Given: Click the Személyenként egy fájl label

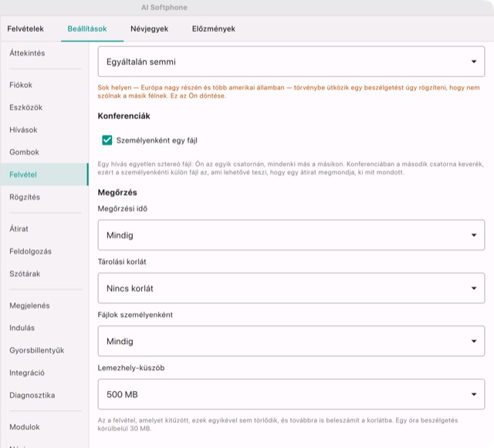Looking at the screenshot, I should [x=157, y=140].
